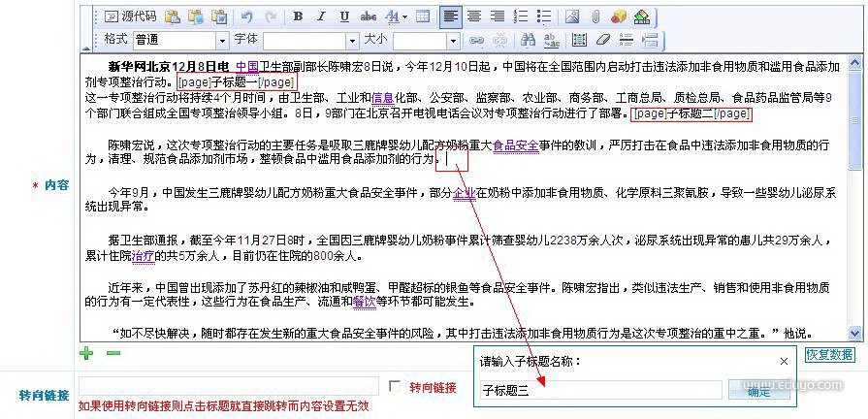Click the 食品安全 hyperlink in text
The height and width of the screenshot is (419, 868).
pos(515,145)
